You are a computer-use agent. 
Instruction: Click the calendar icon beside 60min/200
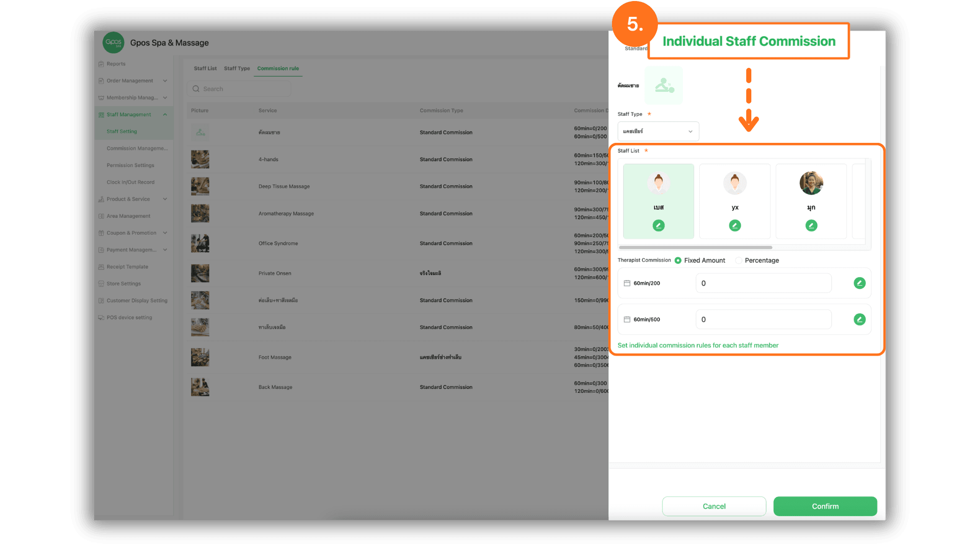click(627, 283)
